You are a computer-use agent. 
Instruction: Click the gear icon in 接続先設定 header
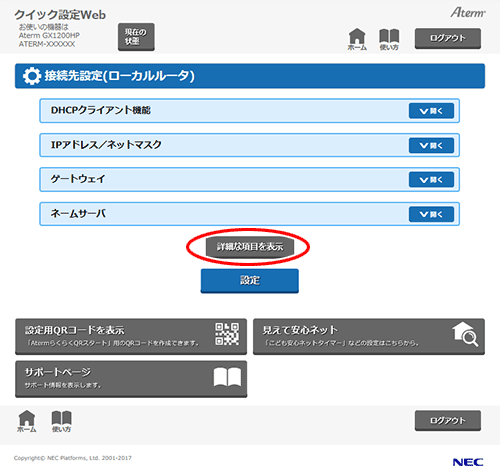click(32, 76)
